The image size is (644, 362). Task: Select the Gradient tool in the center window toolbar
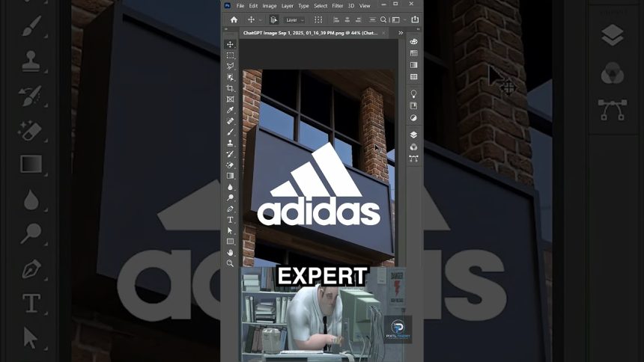point(230,176)
